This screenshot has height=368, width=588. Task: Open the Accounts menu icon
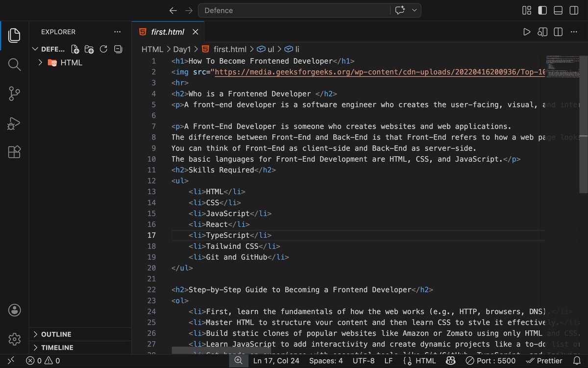tap(15, 310)
